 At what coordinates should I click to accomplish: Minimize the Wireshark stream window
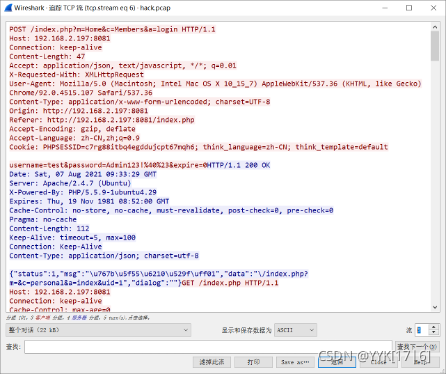point(385,8)
